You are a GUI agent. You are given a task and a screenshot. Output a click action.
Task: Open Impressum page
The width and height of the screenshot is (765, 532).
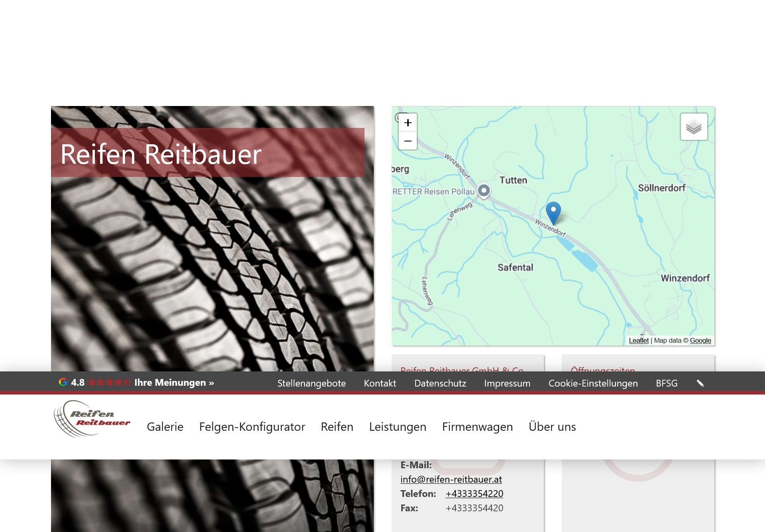507,383
